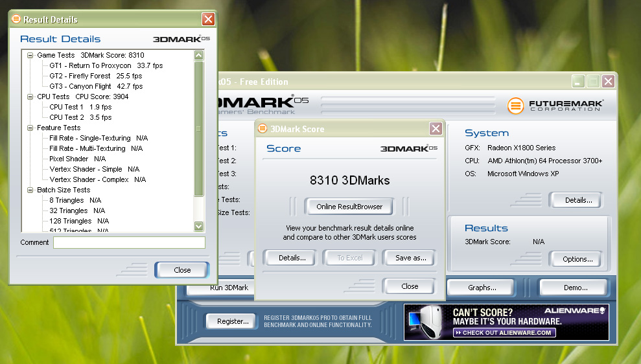Image resolution: width=641 pixels, height=364 pixels.
Task: Select Vertex Shader - Simple row
Action: pyautogui.click(x=94, y=169)
